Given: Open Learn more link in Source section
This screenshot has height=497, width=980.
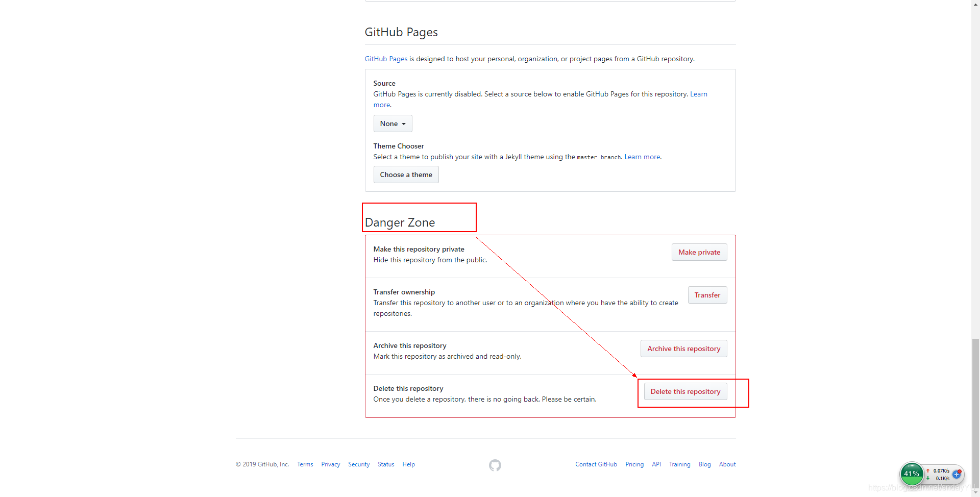Looking at the screenshot, I should 698,94.
